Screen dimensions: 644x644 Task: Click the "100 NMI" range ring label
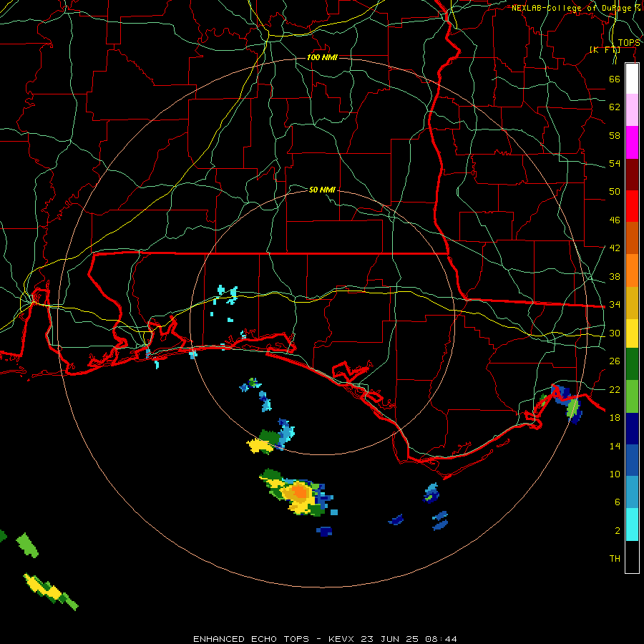point(322,57)
